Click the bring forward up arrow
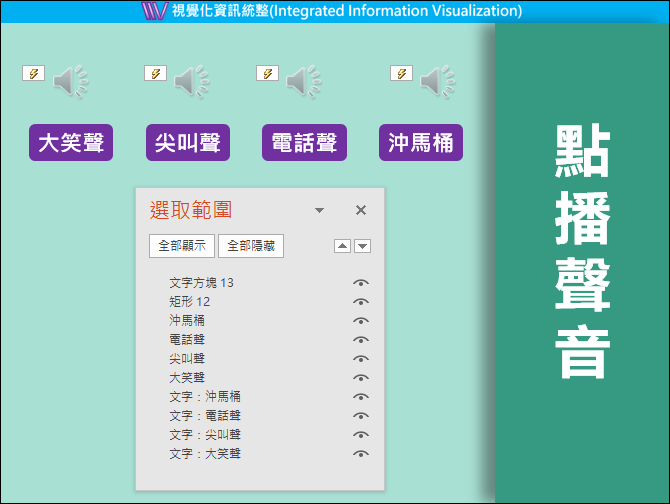The image size is (670, 504). pyautogui.click(x=342, y=246)
